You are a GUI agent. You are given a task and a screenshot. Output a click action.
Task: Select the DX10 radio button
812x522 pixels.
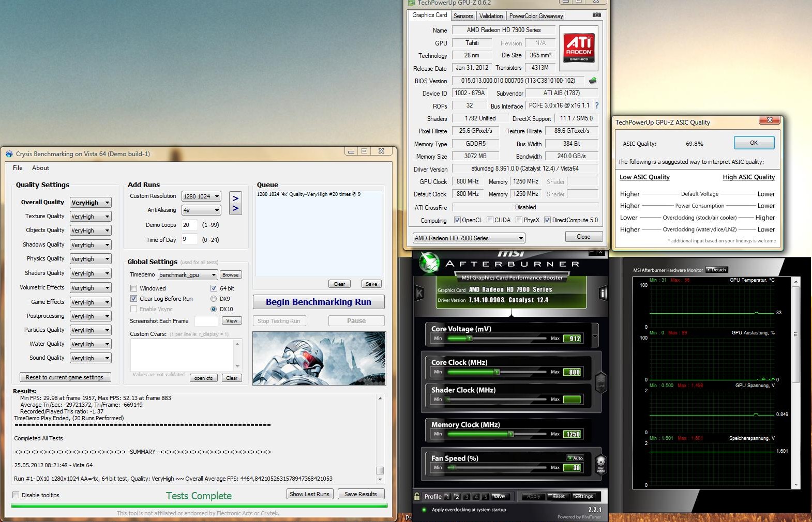pyautogui.click(x=214, y=309)
